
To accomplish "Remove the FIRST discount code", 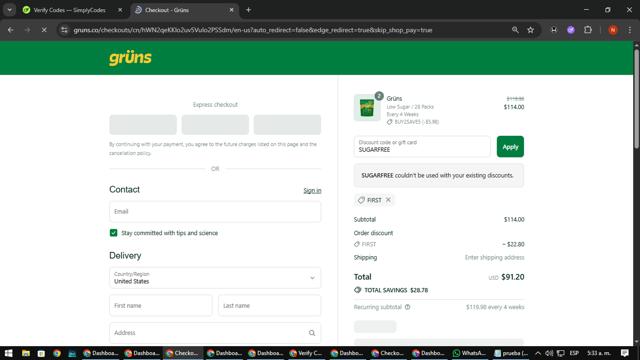I will (388, 200).
